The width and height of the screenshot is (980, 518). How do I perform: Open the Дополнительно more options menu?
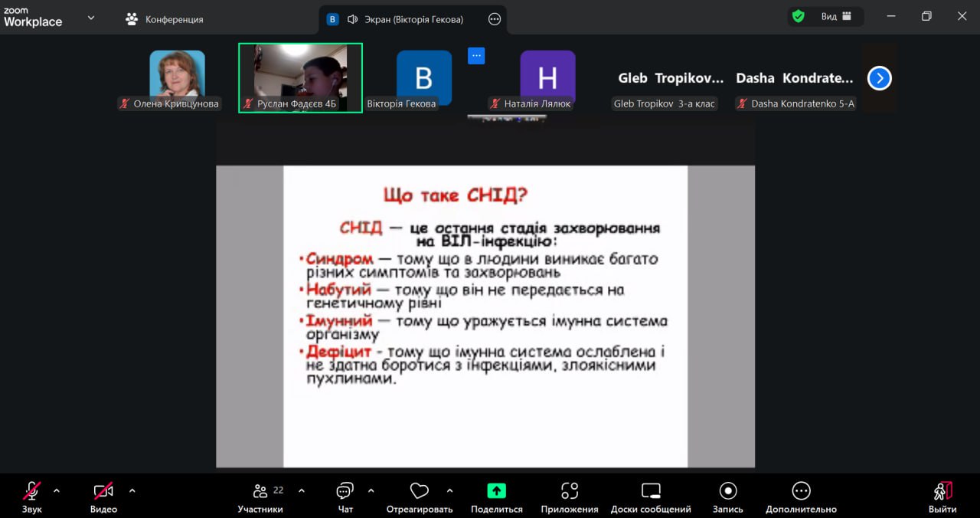(x=801, y=491)
